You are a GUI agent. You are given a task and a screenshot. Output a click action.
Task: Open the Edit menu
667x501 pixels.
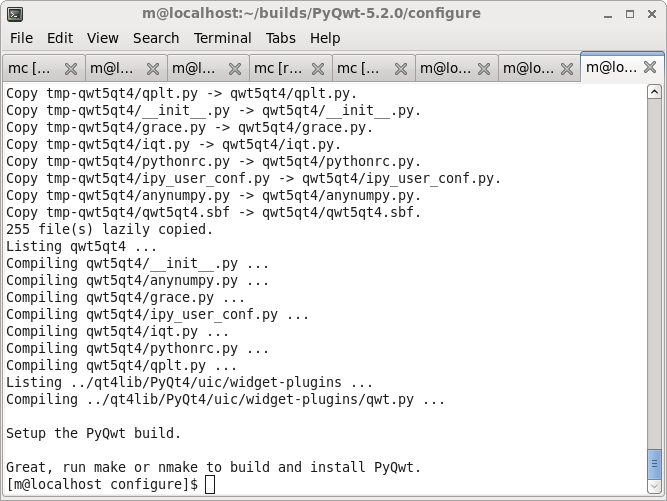(x=60, y=38)
